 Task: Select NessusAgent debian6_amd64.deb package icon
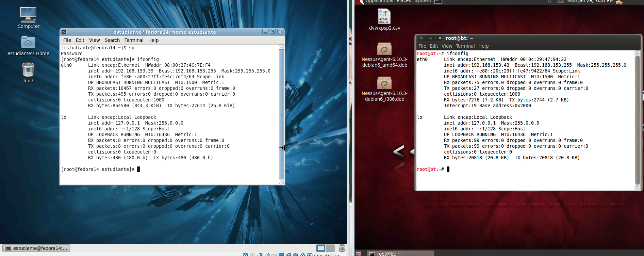coord(384,54)
